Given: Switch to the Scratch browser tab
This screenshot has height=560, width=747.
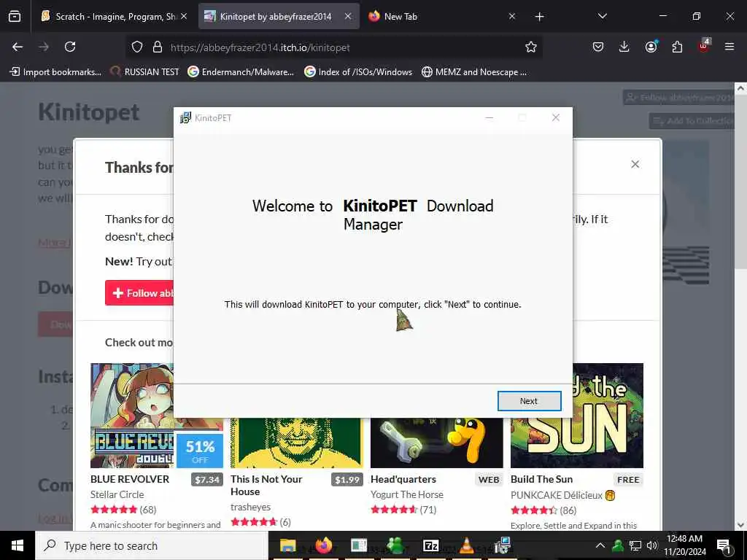Looking at the screenshot, I should pos(116,17).
